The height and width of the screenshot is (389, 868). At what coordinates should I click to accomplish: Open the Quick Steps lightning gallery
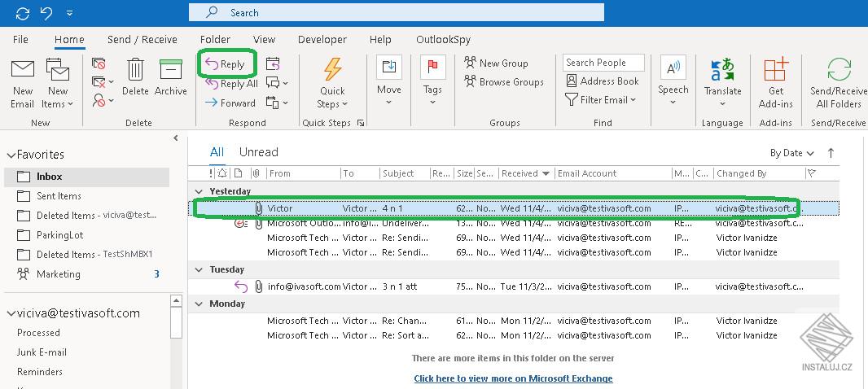coord(333,84)
